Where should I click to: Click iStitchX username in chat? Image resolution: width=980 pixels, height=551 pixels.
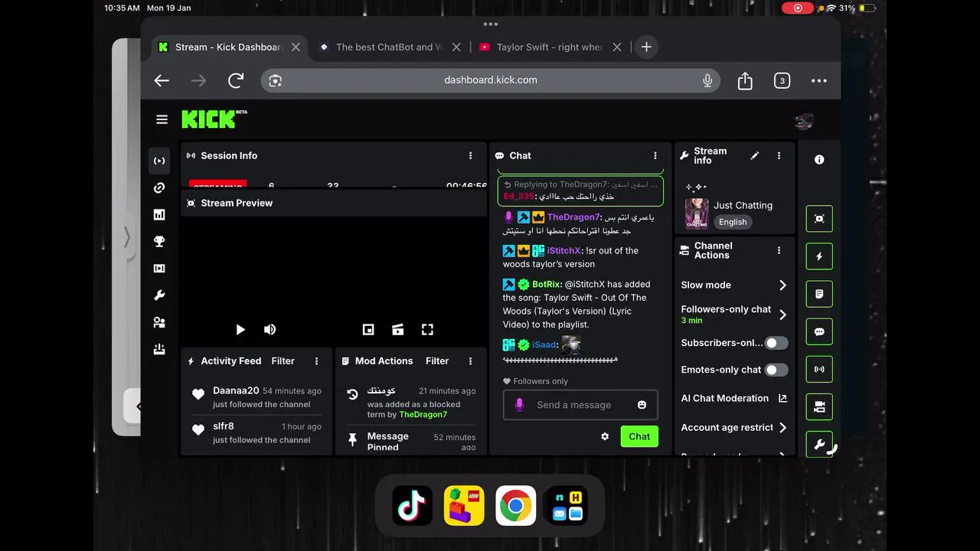564,250
